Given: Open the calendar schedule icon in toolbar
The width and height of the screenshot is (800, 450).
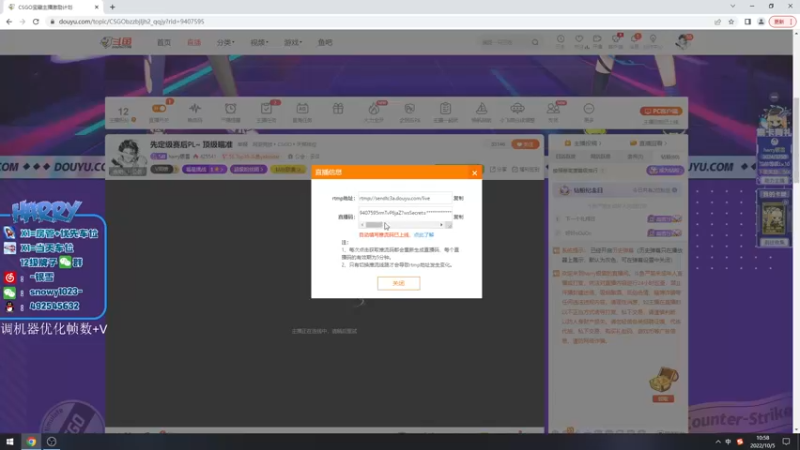Looking at the screenshot, I should 302,109.
